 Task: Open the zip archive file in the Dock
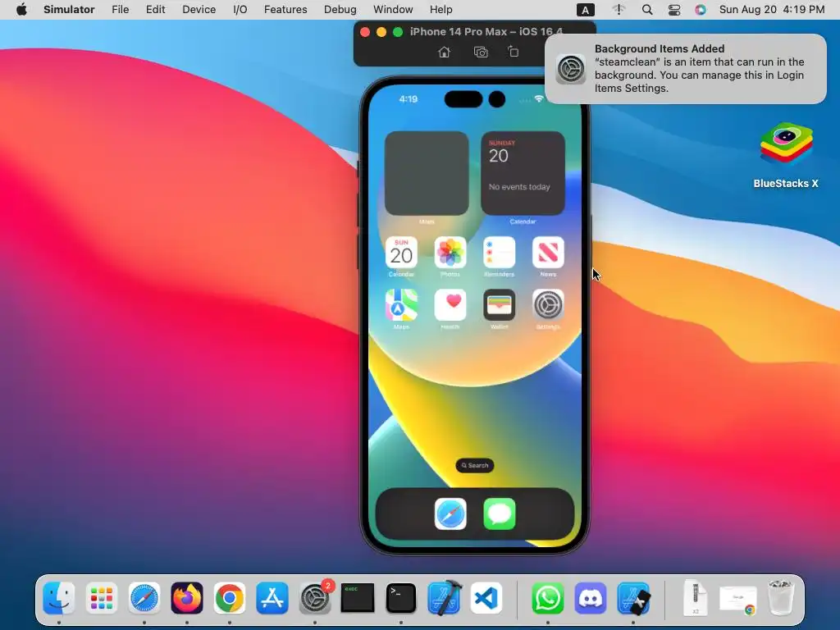696,598
